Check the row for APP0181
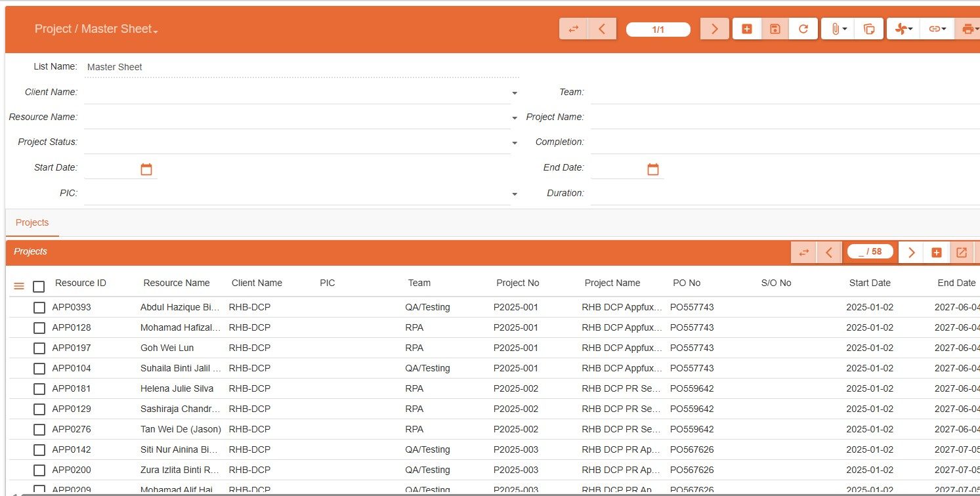The image size is (980, 496). pyautogui.click(x=39, y=389)
